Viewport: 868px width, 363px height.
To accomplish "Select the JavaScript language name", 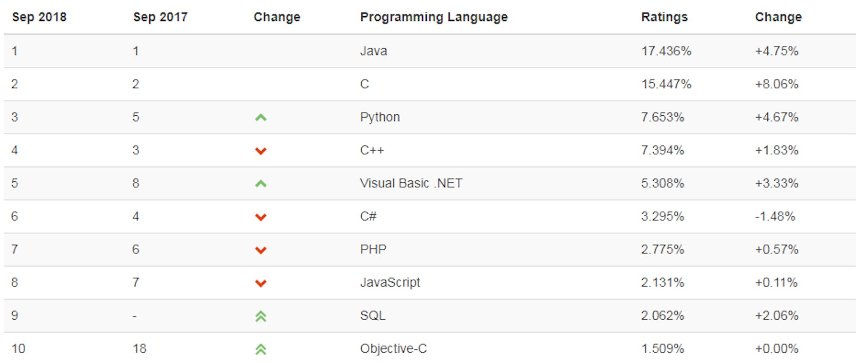I will 390,283.
